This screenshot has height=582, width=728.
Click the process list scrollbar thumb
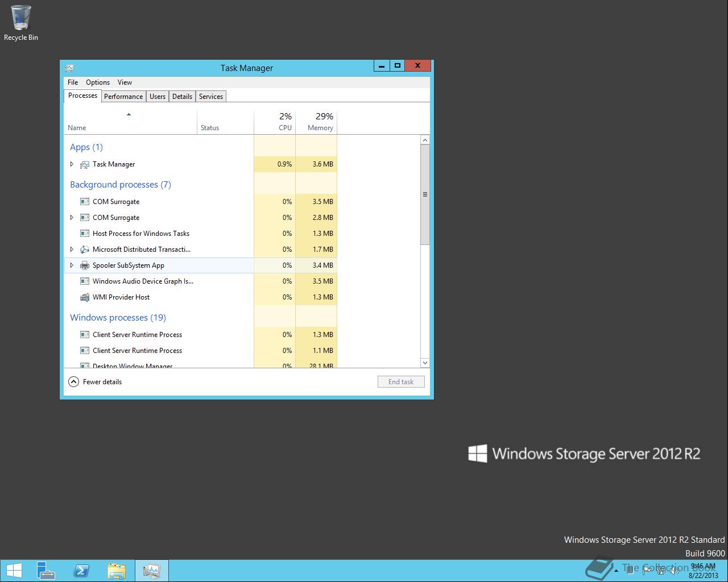[425, 194]
